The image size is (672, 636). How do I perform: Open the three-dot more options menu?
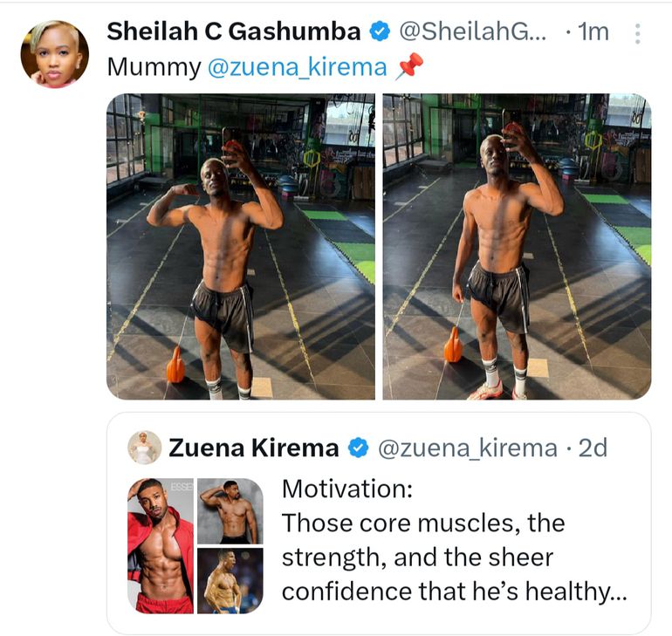coord(638,33)
